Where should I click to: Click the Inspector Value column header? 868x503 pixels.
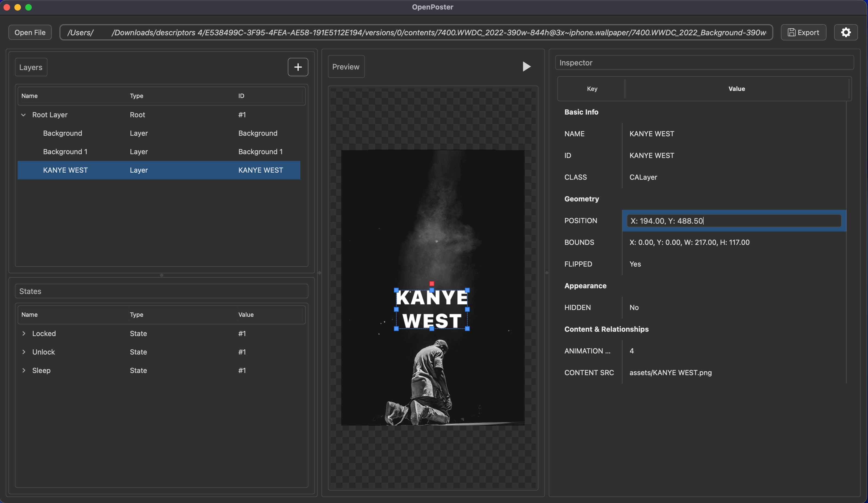click(x=737, y=89)
